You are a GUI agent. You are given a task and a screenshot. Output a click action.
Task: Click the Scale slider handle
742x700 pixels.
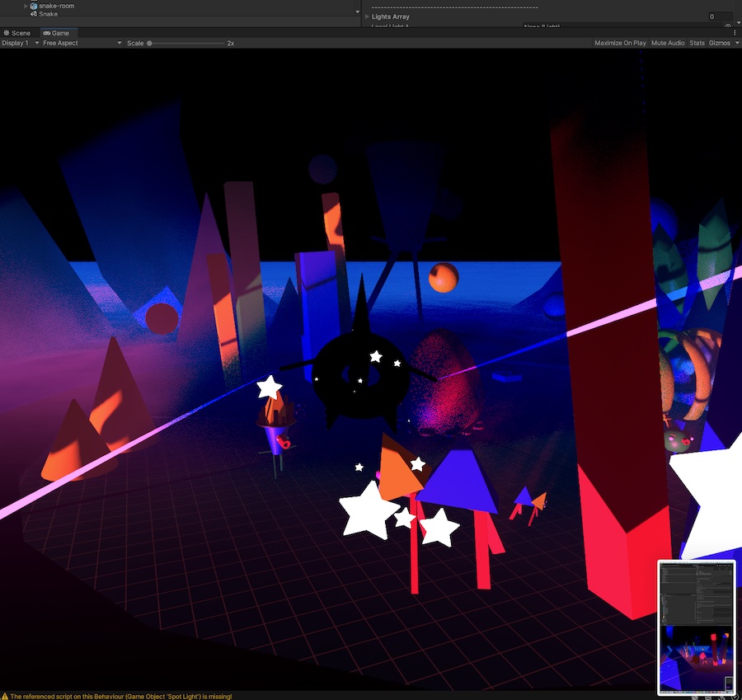(x=149, y=43)
